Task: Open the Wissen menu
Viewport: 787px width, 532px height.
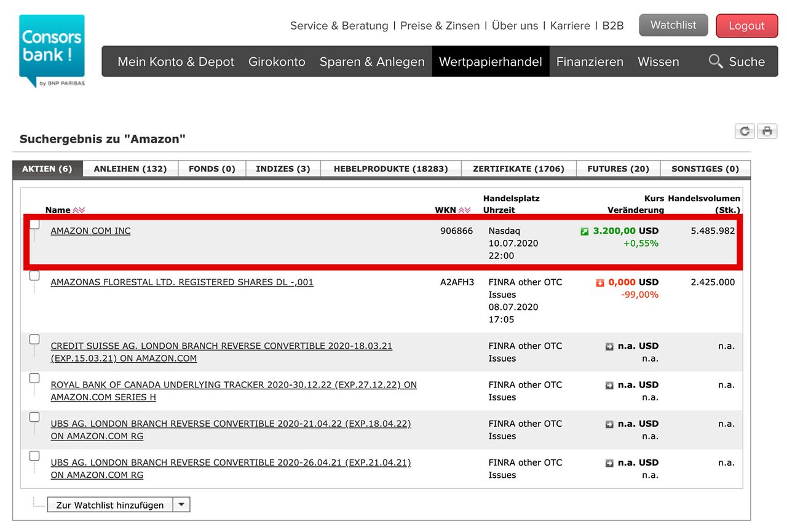Action: 658,62
